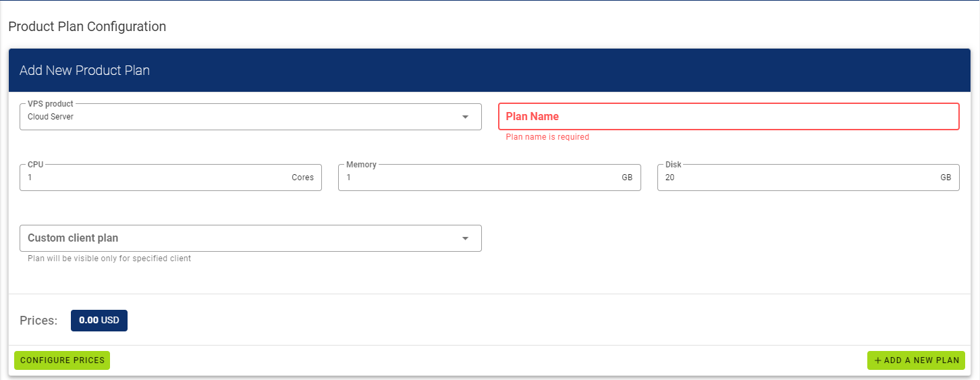Click the Prices label
Viewport: 980px width, 380px height.
[x=38, y=321]
